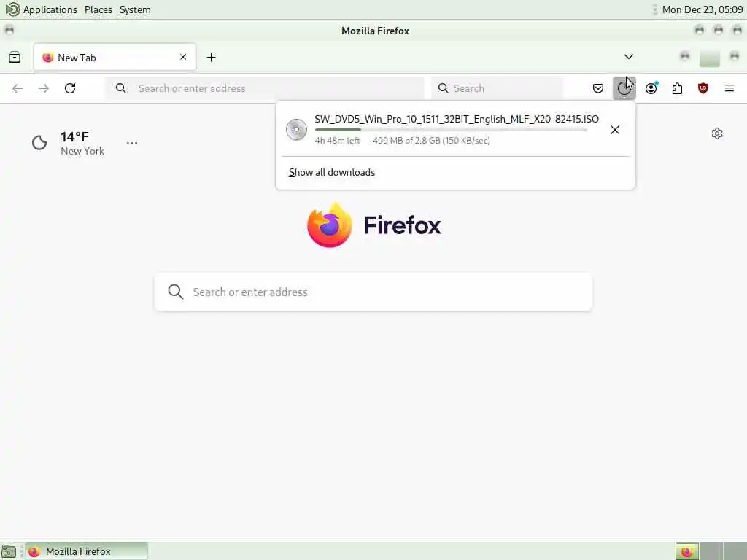Expand the list all tabs chevron

(x=628, y=57)
